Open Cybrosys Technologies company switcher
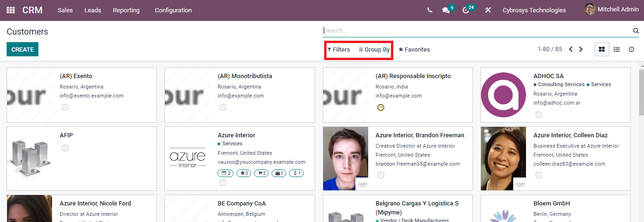The image size is (644, 222). [x=534, y=10]
